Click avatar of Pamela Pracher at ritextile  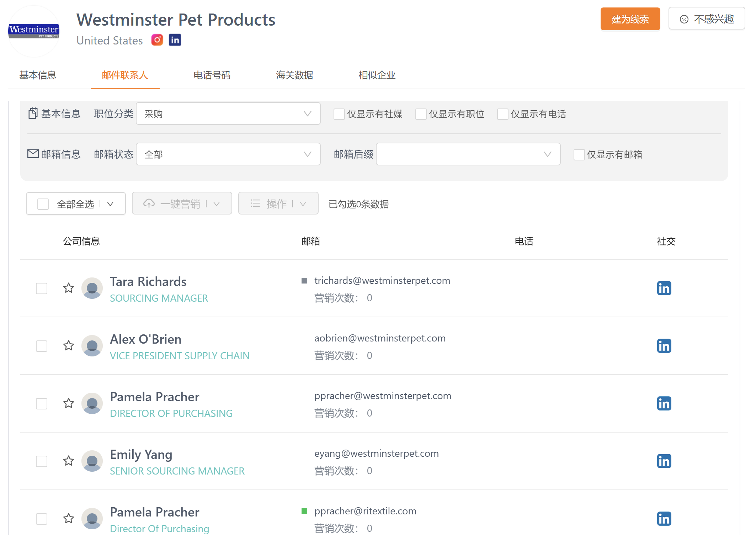[92, 519]
